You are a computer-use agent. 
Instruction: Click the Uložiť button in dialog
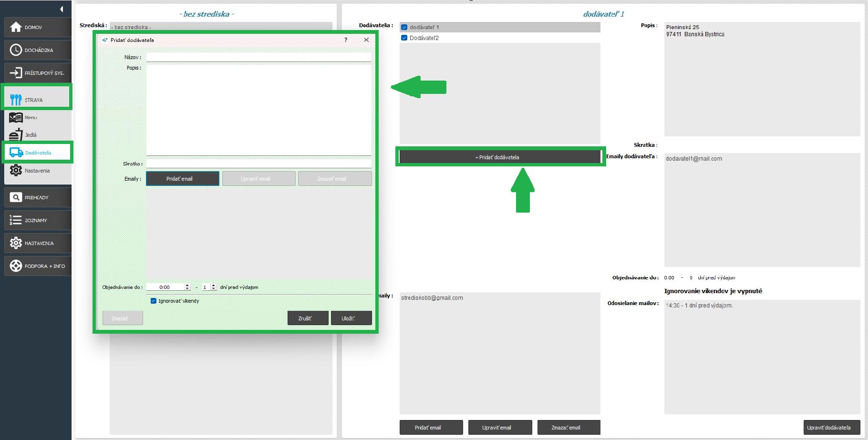point(351,318)
